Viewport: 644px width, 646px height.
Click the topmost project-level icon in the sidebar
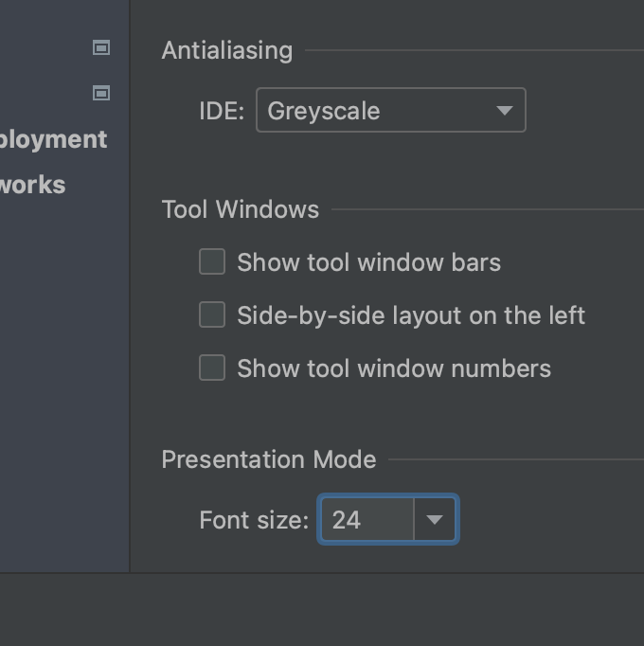coord(101,47)
